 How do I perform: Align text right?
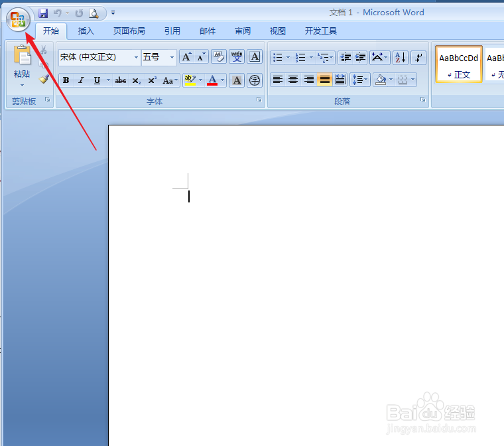click(308, 80)
